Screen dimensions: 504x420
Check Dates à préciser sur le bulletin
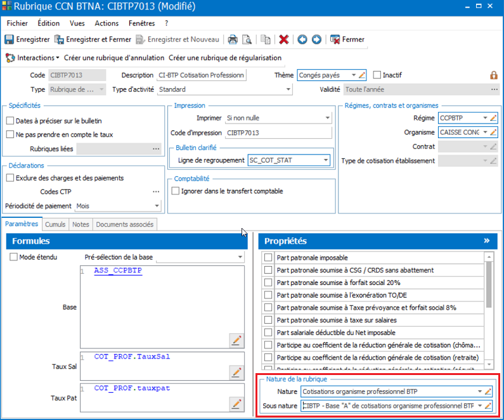[10, 121]
